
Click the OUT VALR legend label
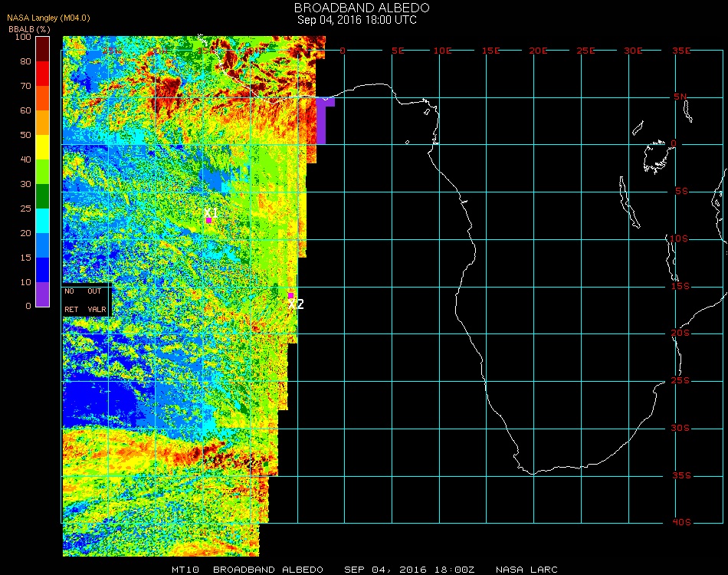(96, 300)
